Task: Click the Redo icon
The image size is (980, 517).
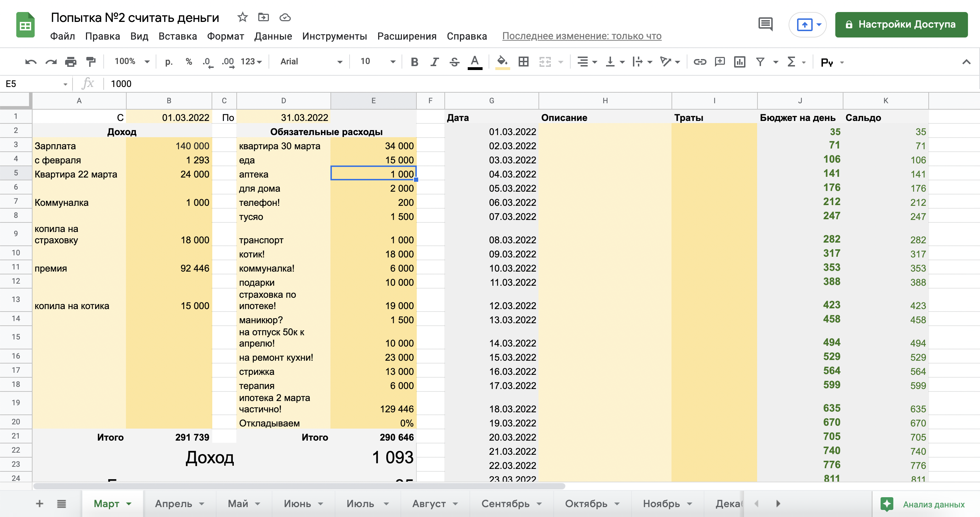Action: click(x=51, y=62)
